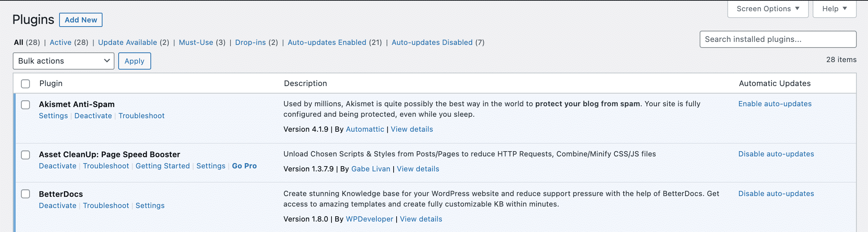The width and height of the screenshot is (868, 232).
Task: Click the Go Pro link
Action: (x=244, y=166)
